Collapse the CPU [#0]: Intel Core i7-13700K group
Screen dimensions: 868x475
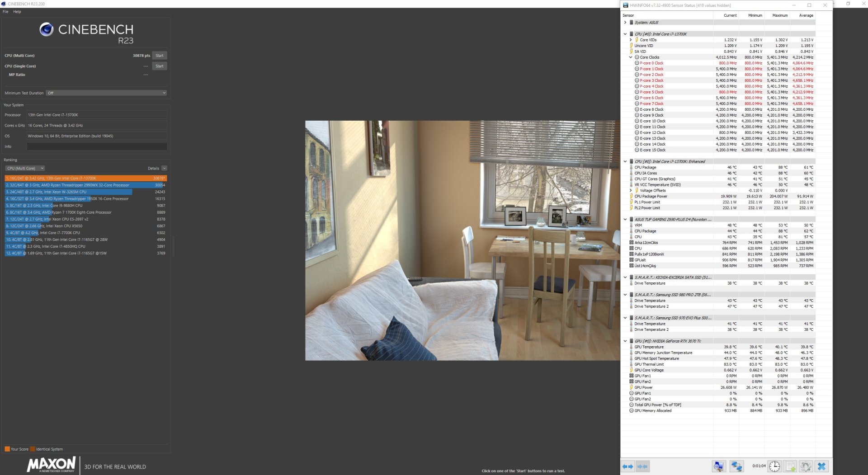625,34
